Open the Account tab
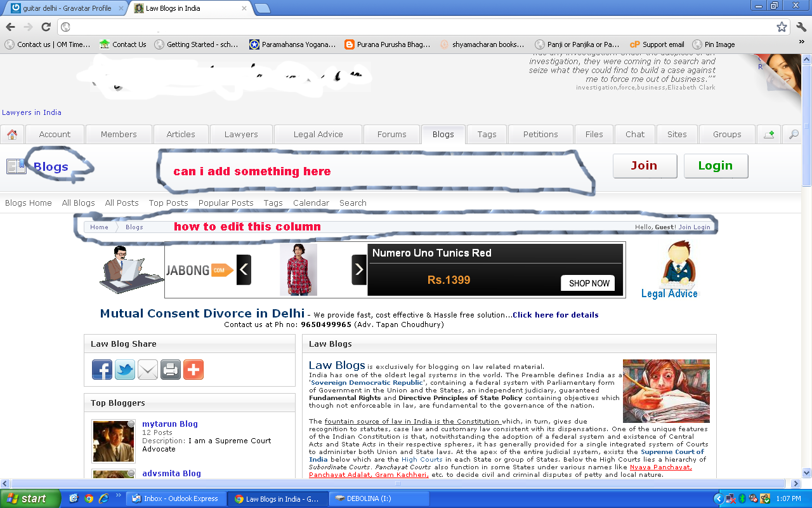Image resolution: width=812 pixels, height=508 pixels. pyautogui.click(x=55, y=134)
